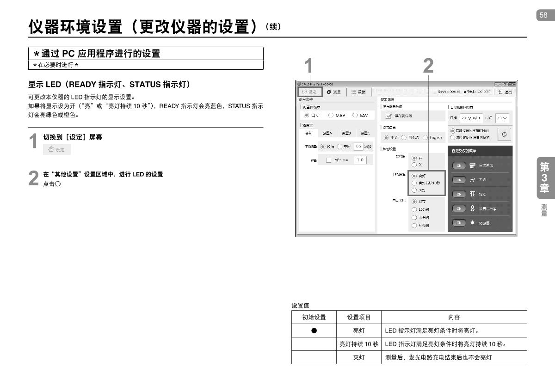The height and width of the screenshot is (392, 555).
Task: Select the 灭灯 LED radio button
Action: point(414,190)
